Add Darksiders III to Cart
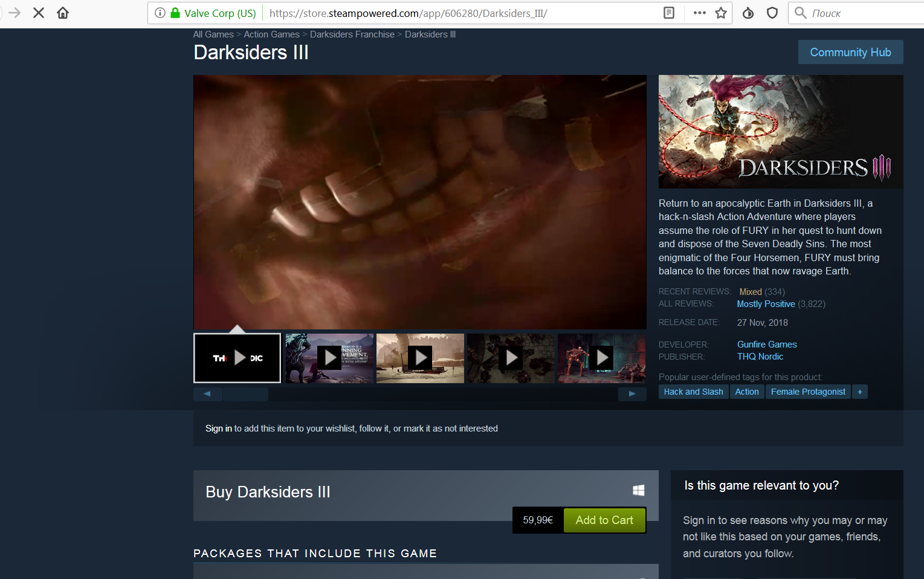Screen dimensions: 924x579 click(604, 520)
